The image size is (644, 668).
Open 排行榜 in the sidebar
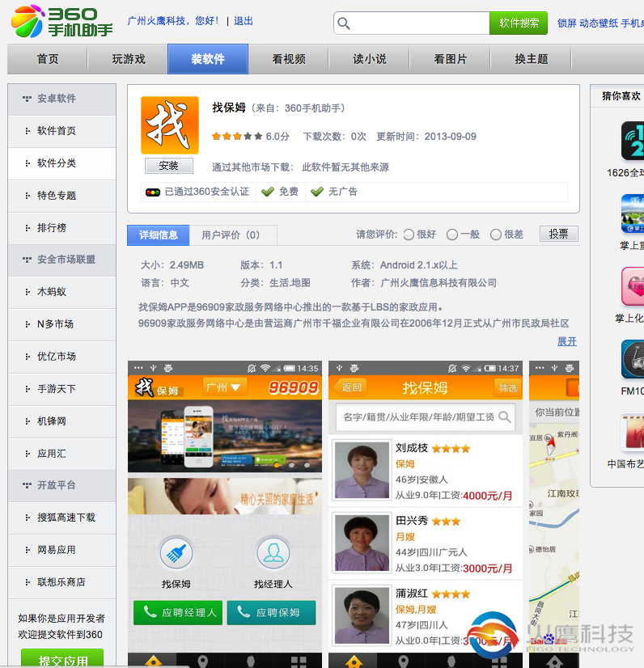pyautogui.click(x=61, y=228)
